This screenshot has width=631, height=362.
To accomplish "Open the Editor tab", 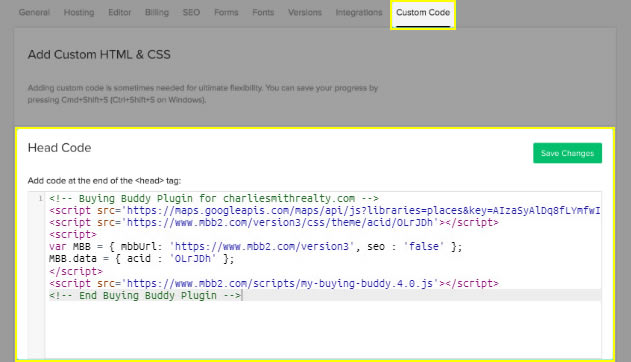I will 120,12.
